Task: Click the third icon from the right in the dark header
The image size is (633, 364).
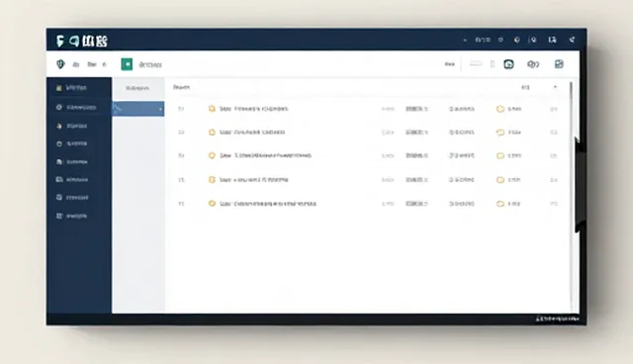Action: (533, 40)
